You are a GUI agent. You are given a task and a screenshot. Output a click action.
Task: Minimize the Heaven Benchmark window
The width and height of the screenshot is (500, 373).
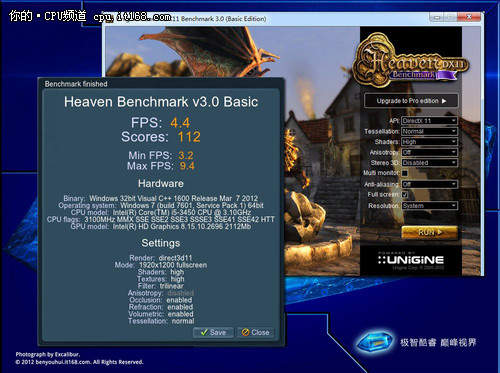[437, 17]
